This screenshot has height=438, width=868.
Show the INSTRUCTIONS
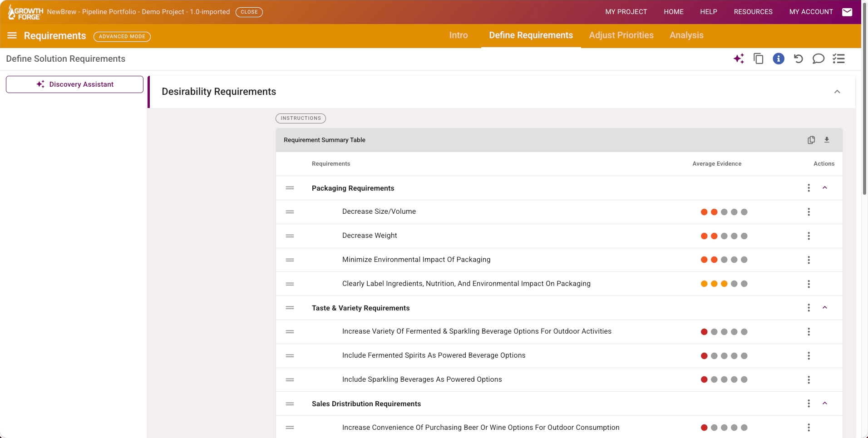coord(301,118)
